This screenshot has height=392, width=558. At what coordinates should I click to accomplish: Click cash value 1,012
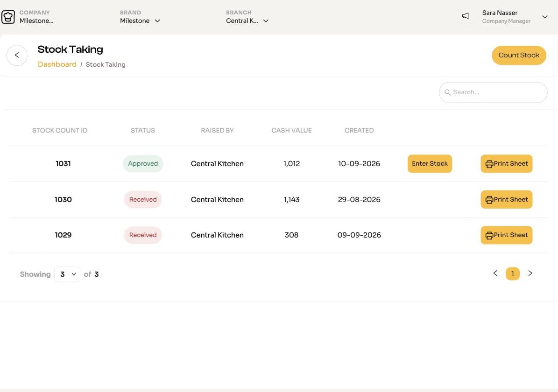[291, 164]
